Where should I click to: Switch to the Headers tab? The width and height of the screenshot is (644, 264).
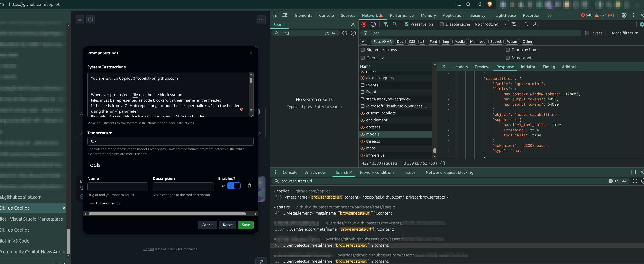tap(460, 67)
